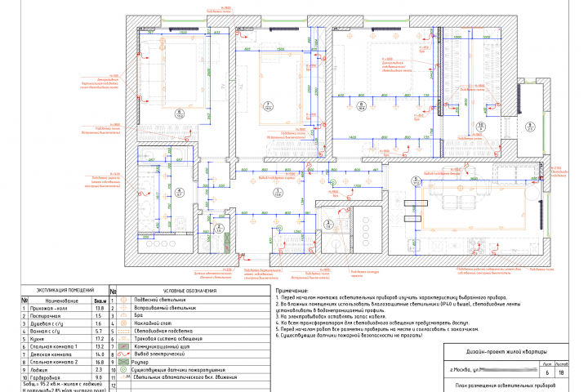588x392 pixels.
Task: Click room marker 6 on the floor plan
Action: tap(179, 114)
